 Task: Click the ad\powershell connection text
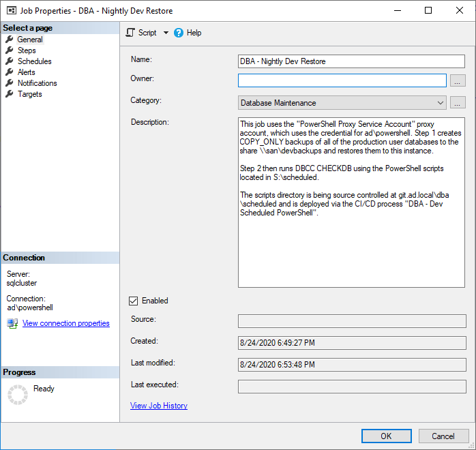tap(30, 307)
